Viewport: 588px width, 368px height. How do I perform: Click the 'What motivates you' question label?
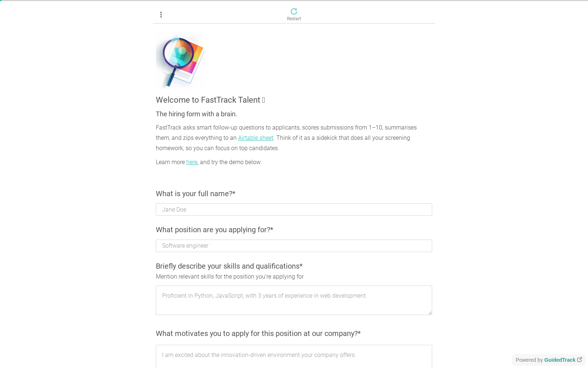tap(258, 333)
